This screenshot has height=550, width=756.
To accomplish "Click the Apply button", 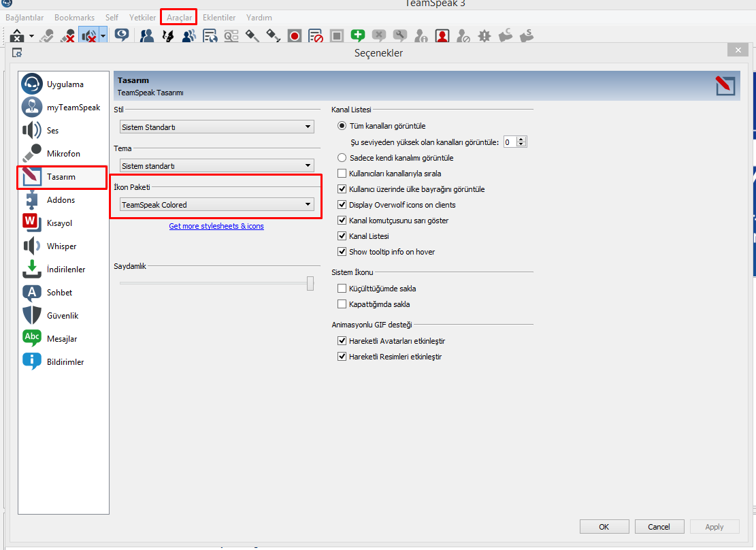I will point(714,526).
